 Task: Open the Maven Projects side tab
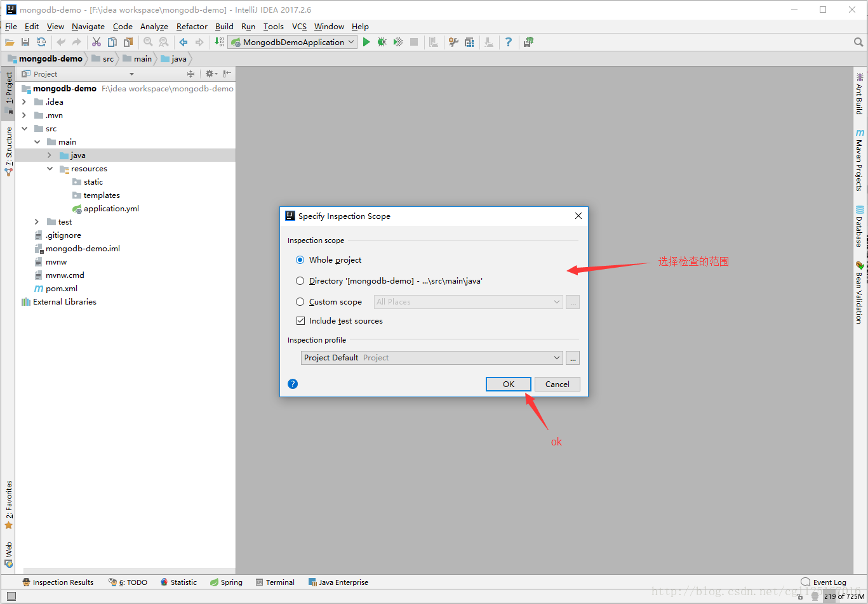point(860,161)
